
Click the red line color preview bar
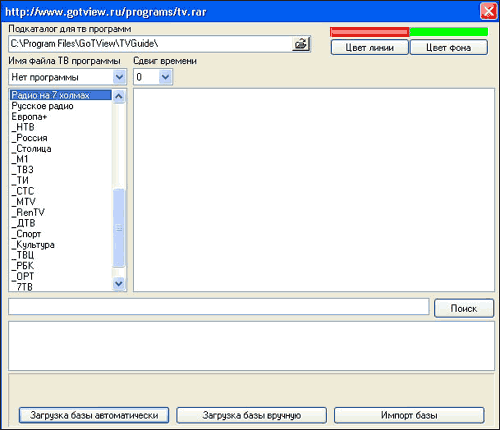pyautogui.click(x=369, y=32)
